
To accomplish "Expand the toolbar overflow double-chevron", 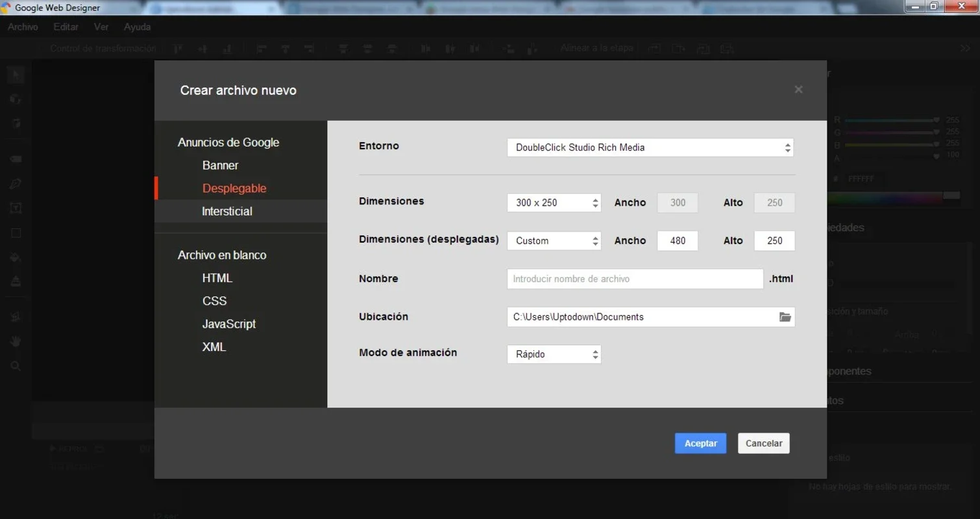I will (966, 48).
